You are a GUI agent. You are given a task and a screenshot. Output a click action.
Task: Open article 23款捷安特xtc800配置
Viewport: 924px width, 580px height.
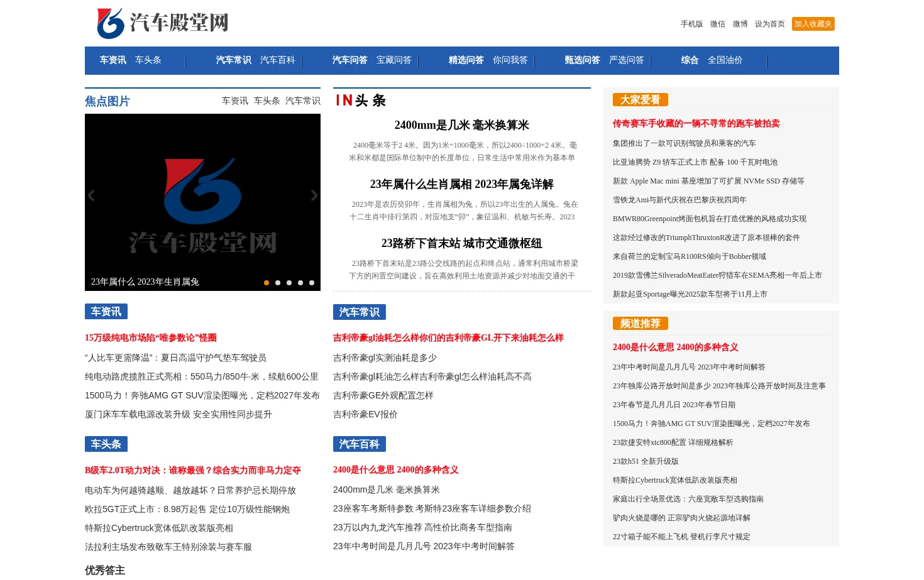(x=673, y=442)
